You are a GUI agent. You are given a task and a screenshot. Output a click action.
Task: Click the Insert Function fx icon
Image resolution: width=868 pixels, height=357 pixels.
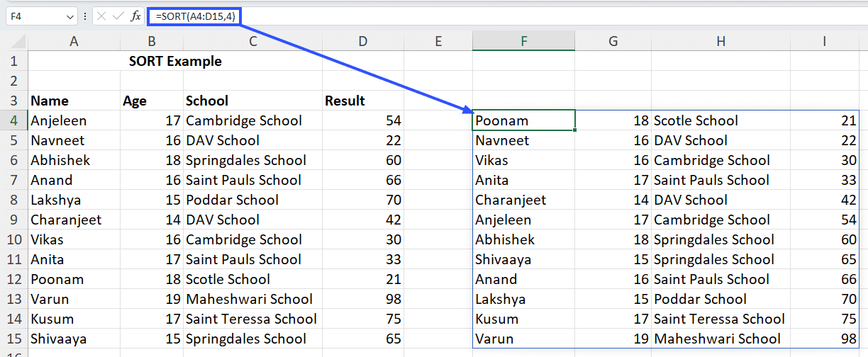coord(136,16)
